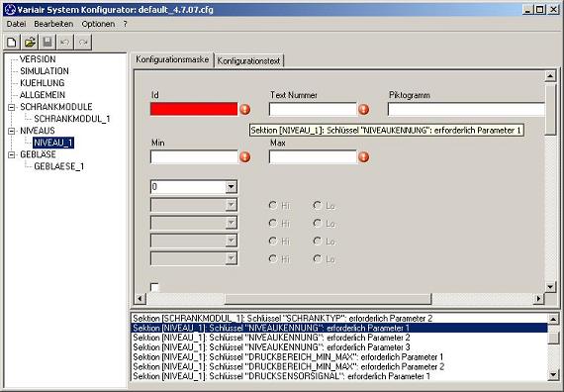Click the Redo arrow toolbar icon
Screen dimensions: 564x392
pos(83,43)
